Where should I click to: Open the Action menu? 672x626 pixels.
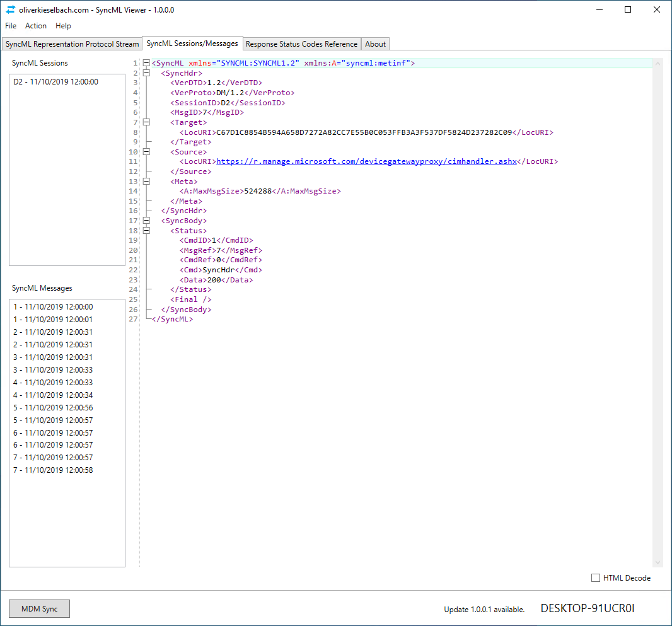coord(36,26)
